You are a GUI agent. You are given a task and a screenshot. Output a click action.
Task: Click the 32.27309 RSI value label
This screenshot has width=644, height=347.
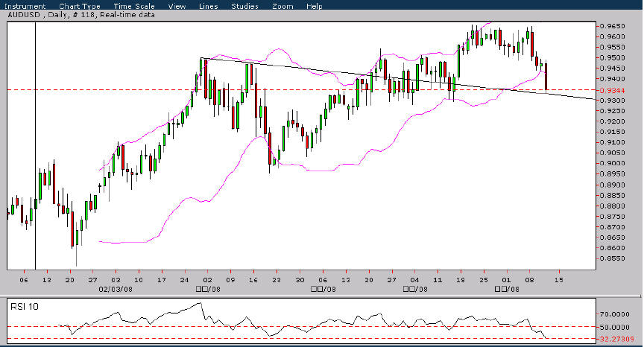click(x=616, y=340)
